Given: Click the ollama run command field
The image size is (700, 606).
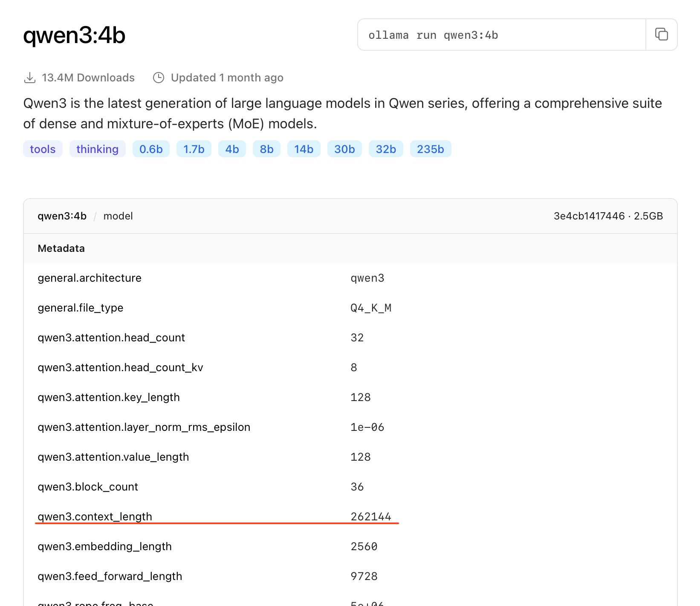Looking at the screenshot, I should (501, 35).
